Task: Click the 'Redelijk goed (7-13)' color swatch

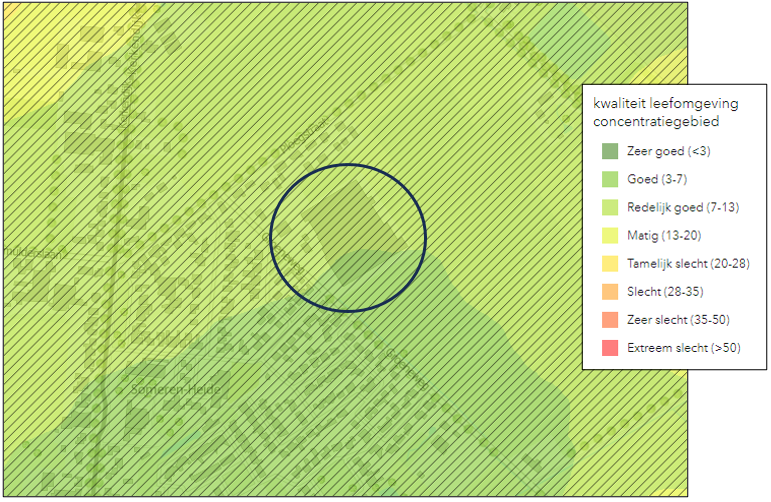Action: pos(610,208)
